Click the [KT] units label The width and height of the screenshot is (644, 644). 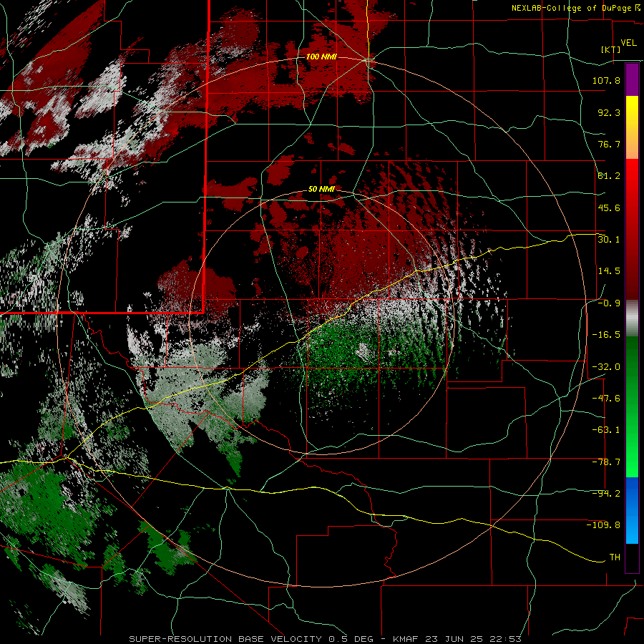tap(611, 49)
